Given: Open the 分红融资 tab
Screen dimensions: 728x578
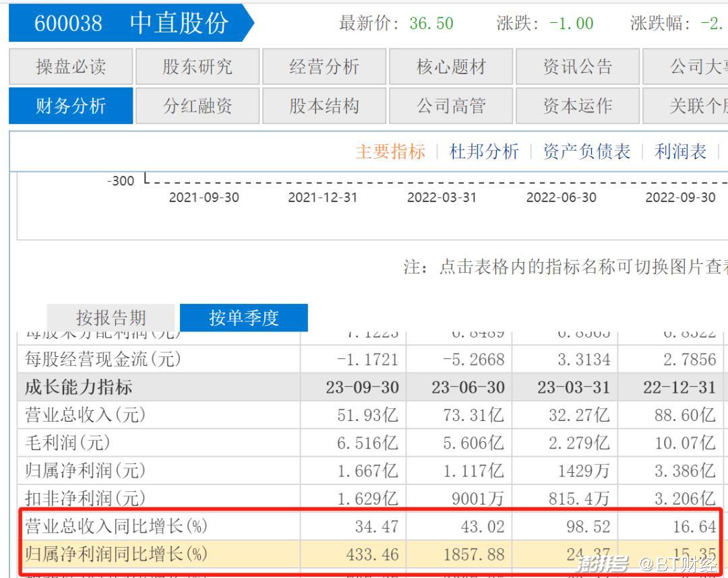Looking at the screenshot, I should click(198, 106).
